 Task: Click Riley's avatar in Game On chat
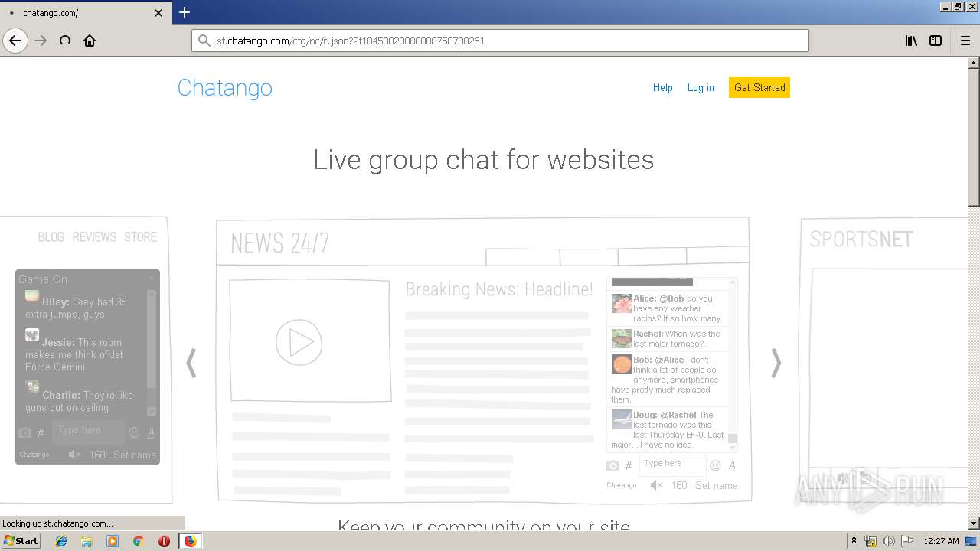coord(32,295)
